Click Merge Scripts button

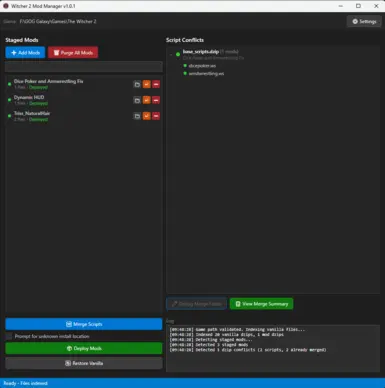[x=84, y=324]
